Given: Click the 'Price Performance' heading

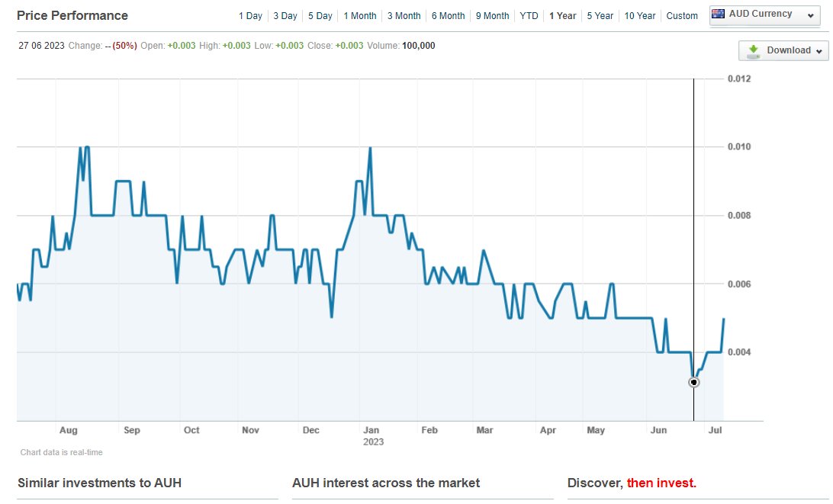Looking at the screenshot, I should pyautogui.click(x=72, y=15).
